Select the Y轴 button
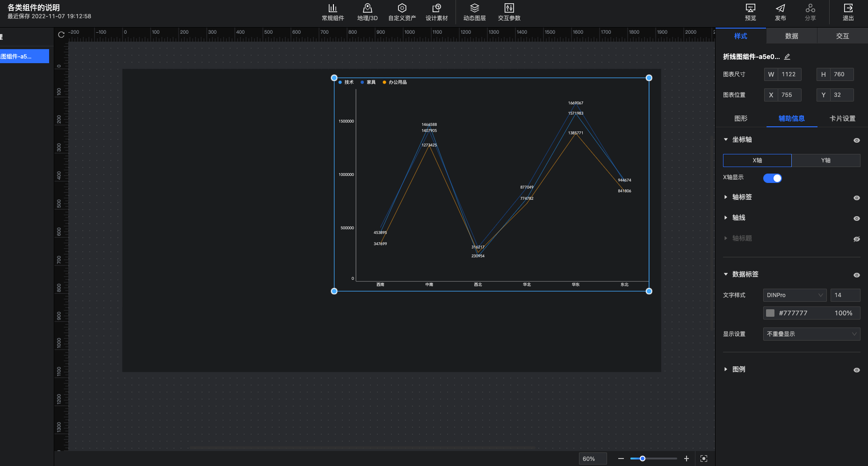868x466 pixels. (x=826, y=160)
